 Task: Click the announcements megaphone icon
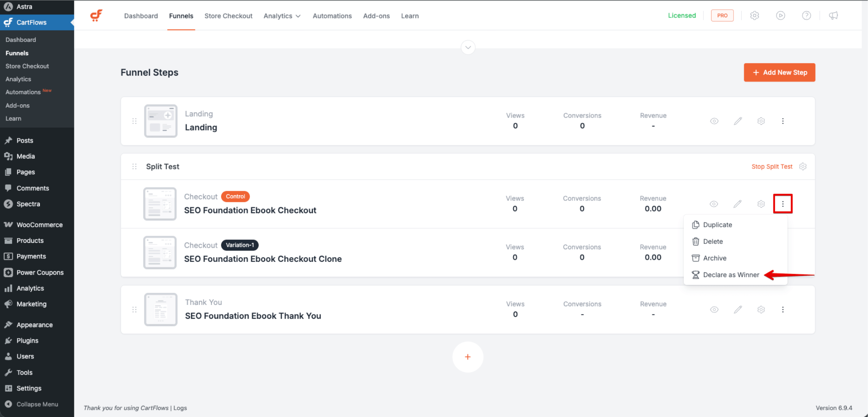[x=833, y=16]
